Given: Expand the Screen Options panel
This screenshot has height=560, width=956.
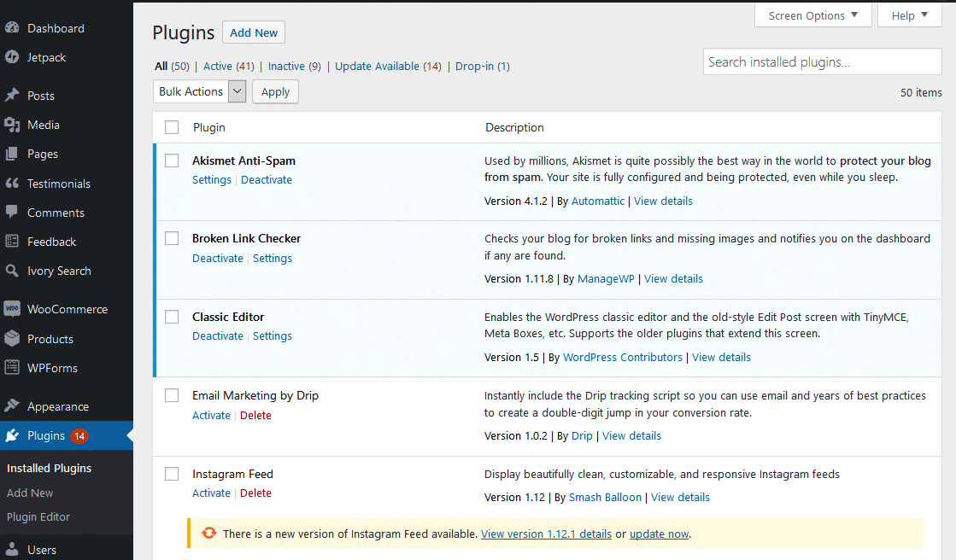Looking at the screenshot, I should tap(812, 15).
